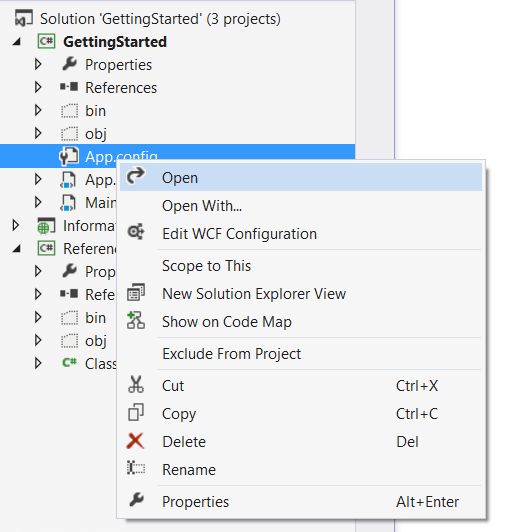Click the references icon beside Refe in second project
This screenshot has height=532, width=506.
point(69,294)
